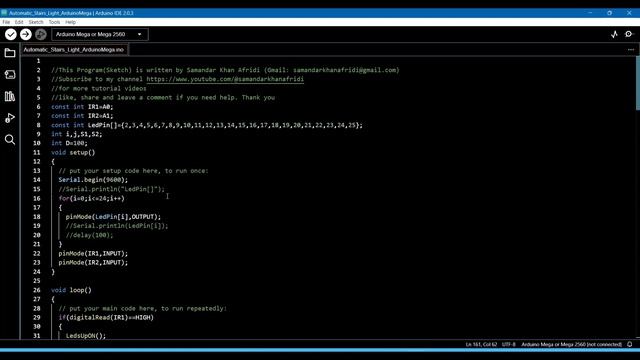Open the Boards Manager sidebar icon
The height and width of the screenshot is (360, 640).
click(x=10, y=74)
